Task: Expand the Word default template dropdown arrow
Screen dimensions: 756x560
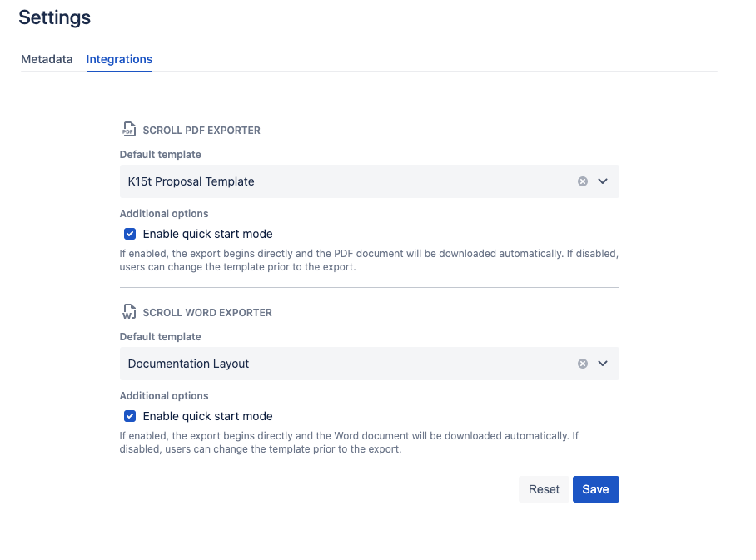Action: click(604, 364)
